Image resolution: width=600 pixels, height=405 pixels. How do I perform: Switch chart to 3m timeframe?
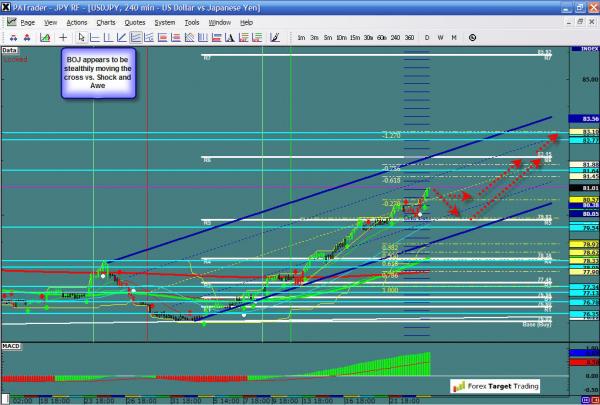pos(315,38)
